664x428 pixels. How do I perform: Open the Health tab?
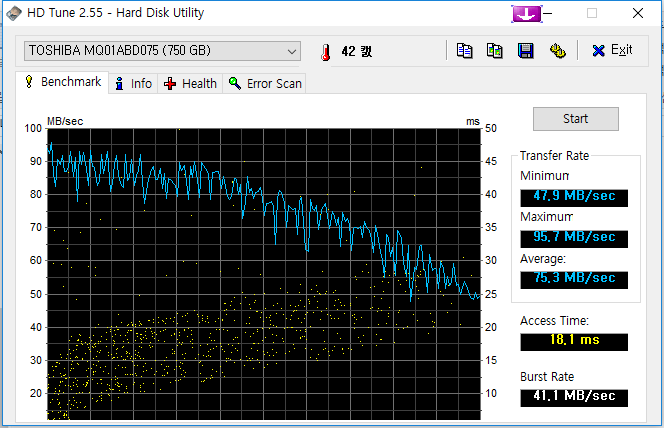pyautogui.click(x=190, y=83)
